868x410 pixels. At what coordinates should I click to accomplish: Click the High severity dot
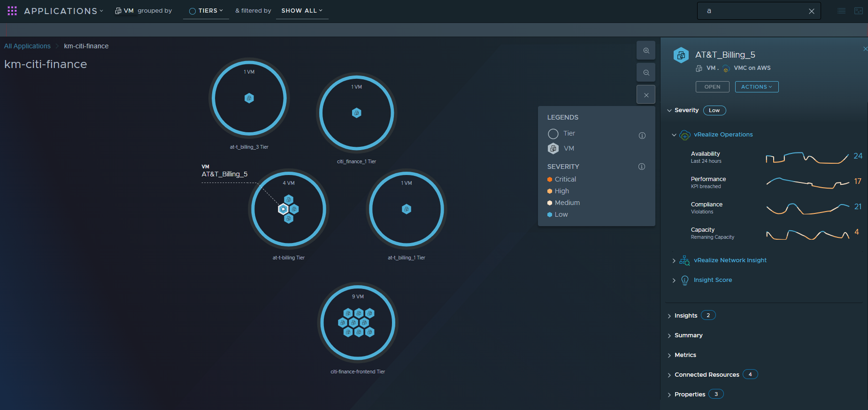[550, 191]
